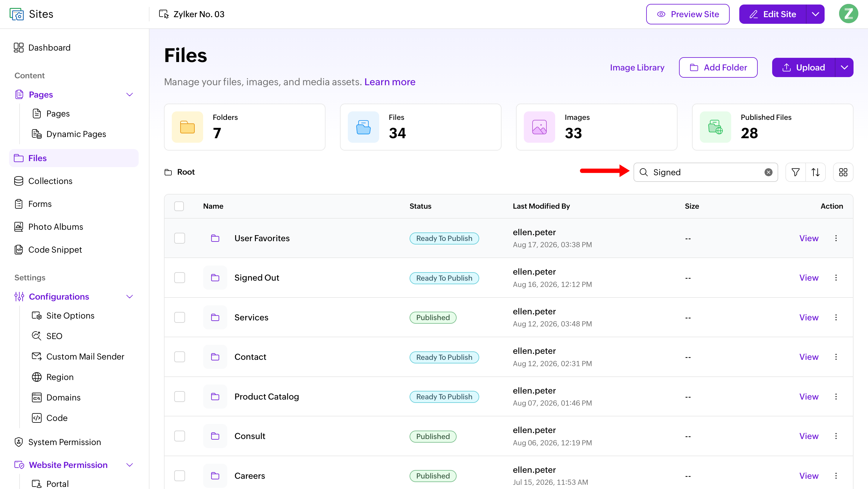Clear the Signed search text

(x=768, y=172)
